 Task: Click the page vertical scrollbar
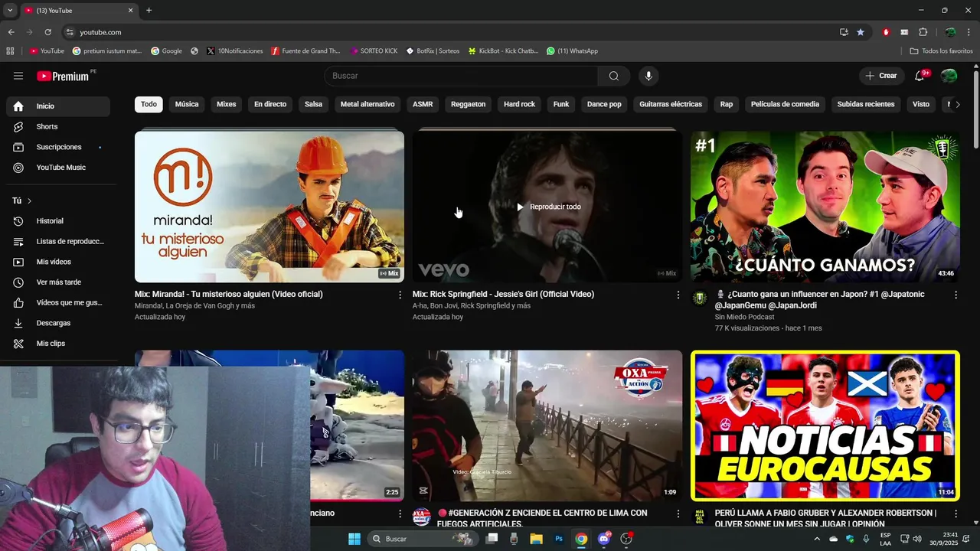click(975, 111)
